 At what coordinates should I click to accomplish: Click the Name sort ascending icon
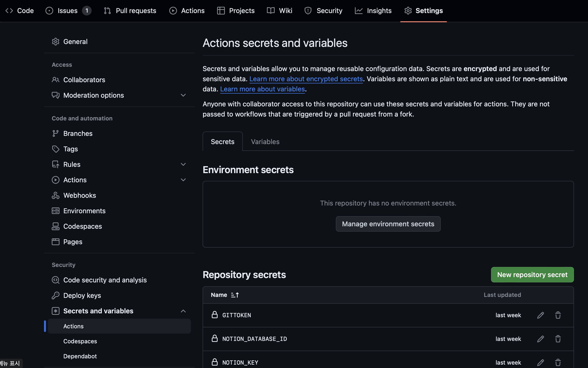[x=235, y=295]
